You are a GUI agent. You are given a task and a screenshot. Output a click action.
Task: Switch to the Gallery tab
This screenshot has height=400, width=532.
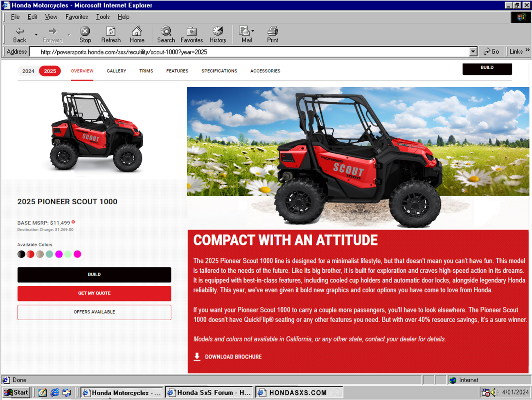click(116, 71)
